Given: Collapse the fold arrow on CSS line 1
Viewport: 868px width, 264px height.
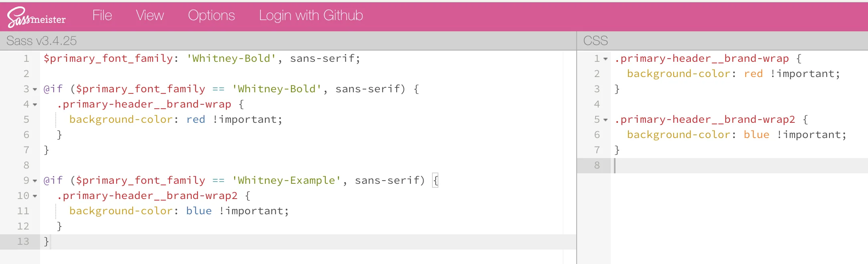Looking at the screenshot, I should pos(606,59).
